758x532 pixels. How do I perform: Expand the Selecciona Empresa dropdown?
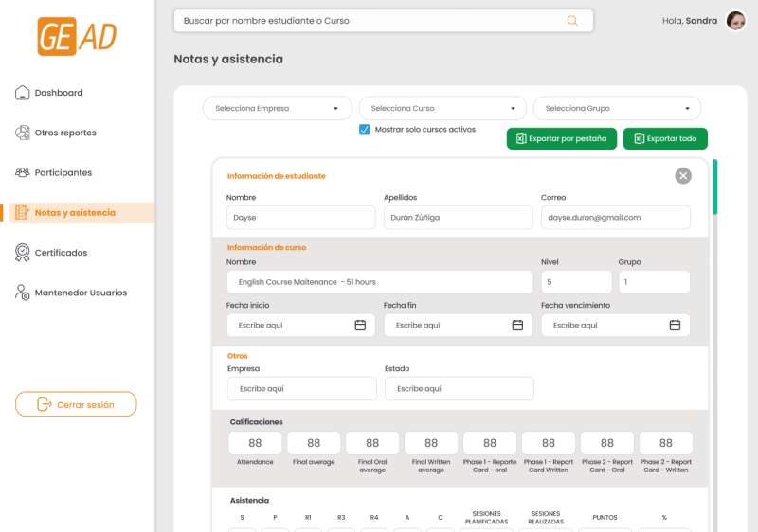(x=278, y=108)
